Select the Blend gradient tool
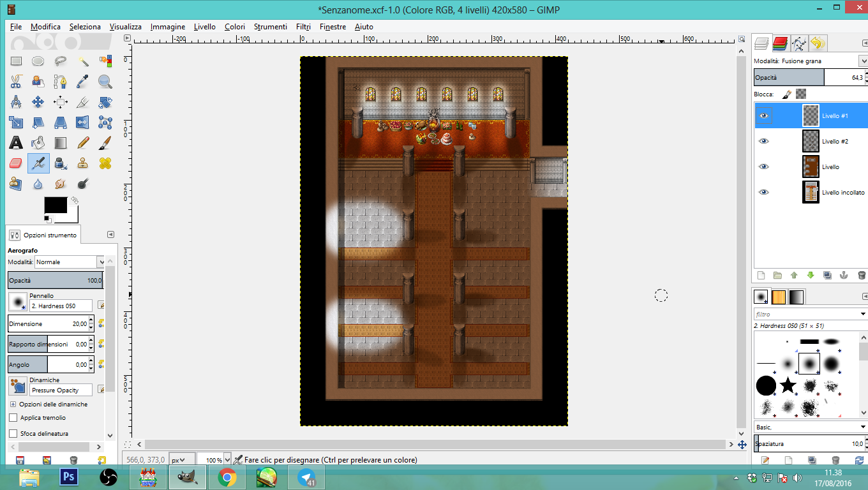The image size is (868, 490). pyautogui.click(x=61, y=143)
